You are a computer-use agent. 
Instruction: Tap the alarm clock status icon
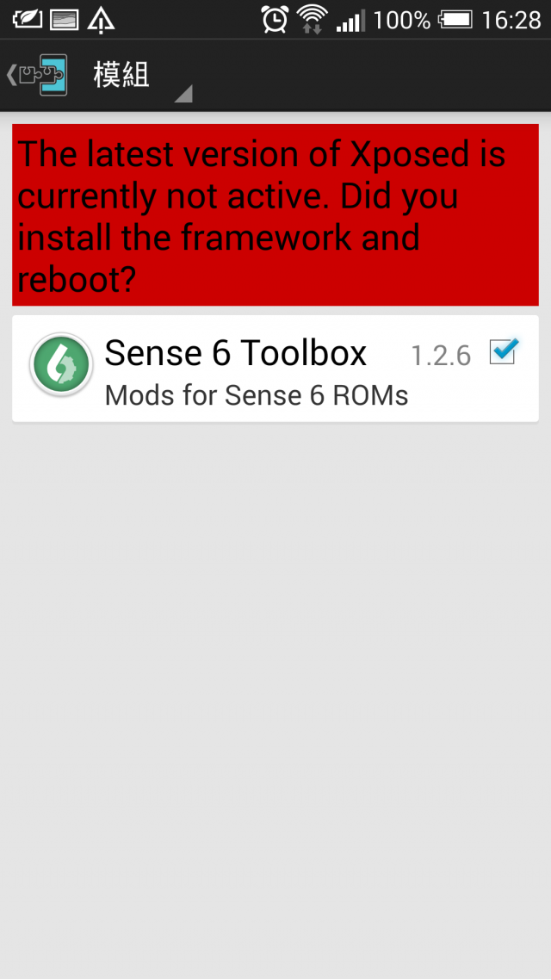(x=275, y=19)
